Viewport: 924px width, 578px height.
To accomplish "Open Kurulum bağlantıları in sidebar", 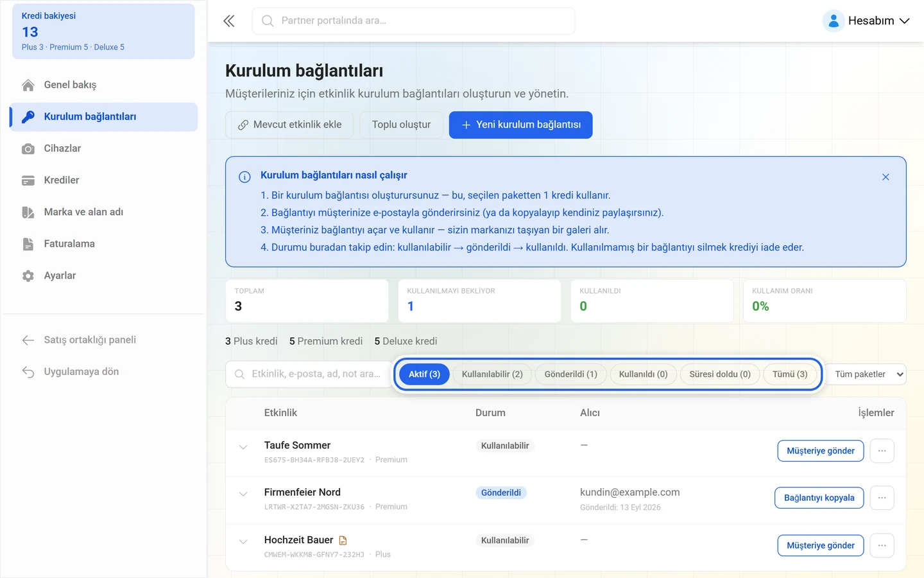I will [104, 117].
